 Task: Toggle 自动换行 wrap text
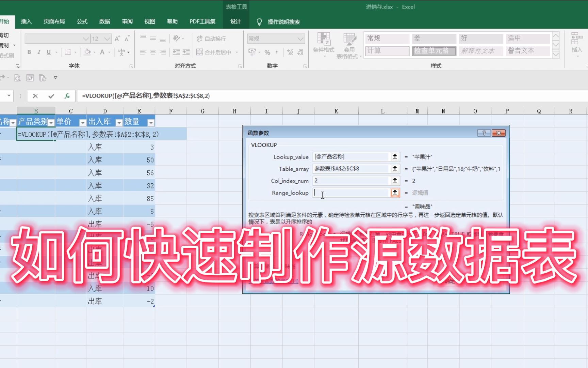pyautogui.click(x=211, y=39)
